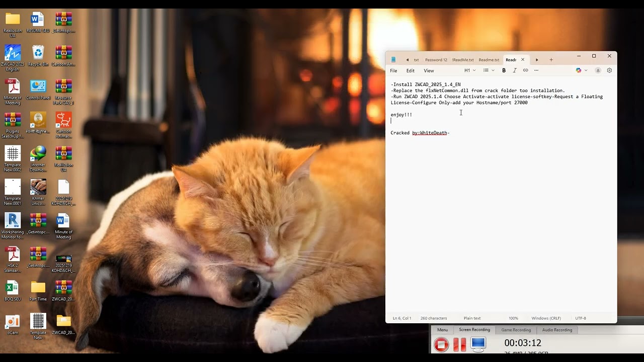This screenshot has width=644, height=362.
Task: Click the Copilot icon in Notepad
Action: pos(579,70)
